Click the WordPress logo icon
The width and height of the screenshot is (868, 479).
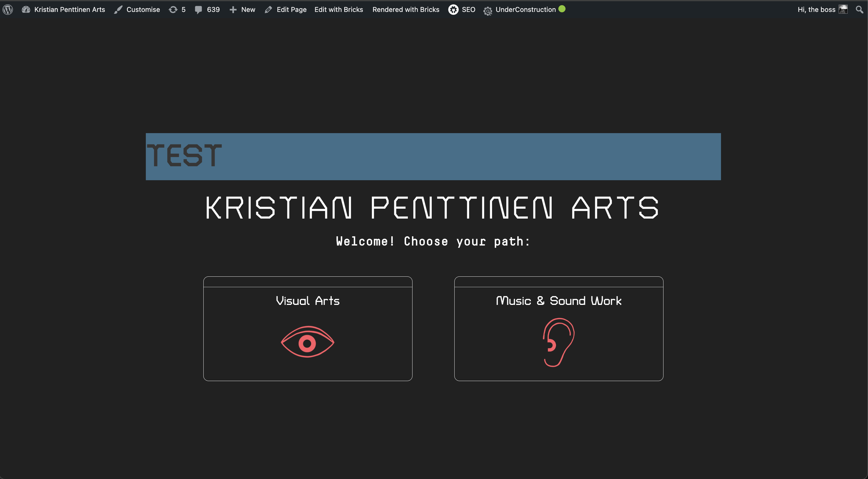[x=8, y=9]
